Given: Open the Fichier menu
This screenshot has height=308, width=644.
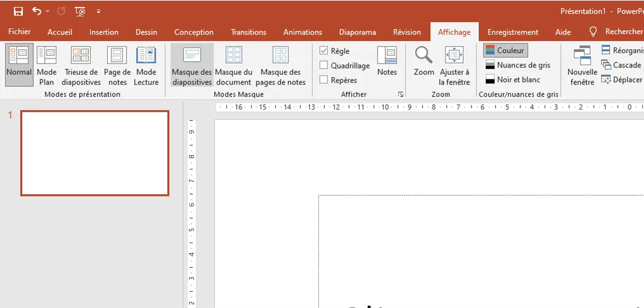Looking at the screenshot, I should [x=20, y=31].
